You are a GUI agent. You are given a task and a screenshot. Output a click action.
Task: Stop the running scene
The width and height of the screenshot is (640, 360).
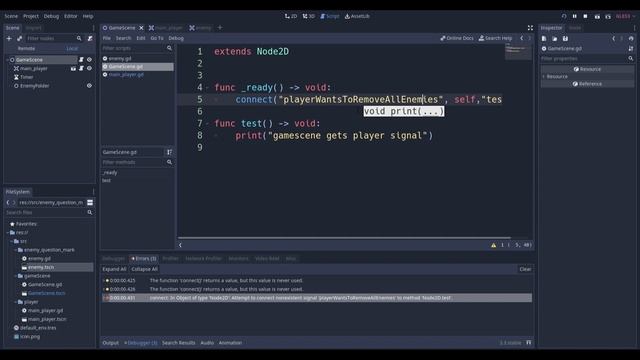coord(585,16)
